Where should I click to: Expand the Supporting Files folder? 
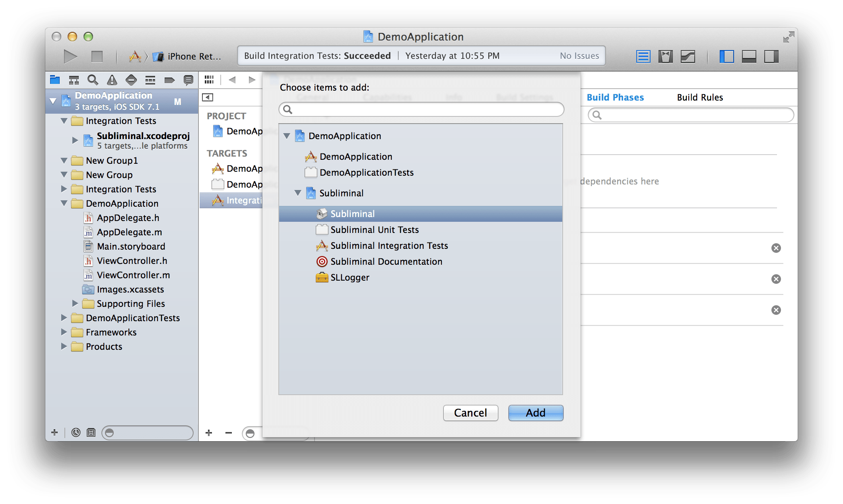(75, 304)
